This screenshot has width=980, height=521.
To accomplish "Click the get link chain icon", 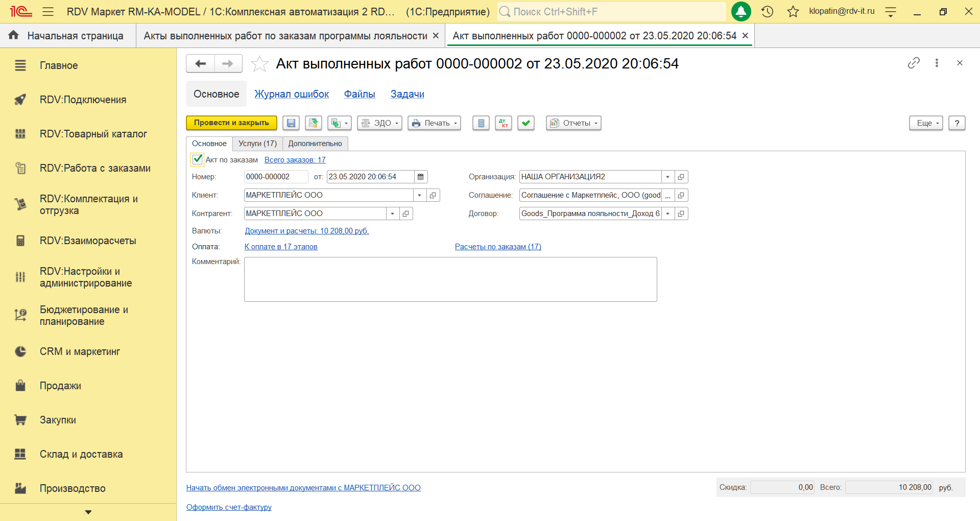I will pyautogui.click(x=914, y=63).
